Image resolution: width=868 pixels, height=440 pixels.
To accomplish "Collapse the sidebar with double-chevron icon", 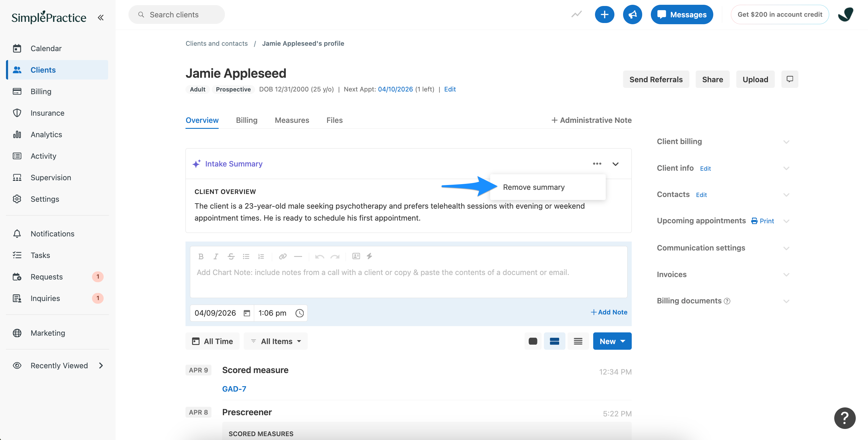I will (x=100, y=18).
